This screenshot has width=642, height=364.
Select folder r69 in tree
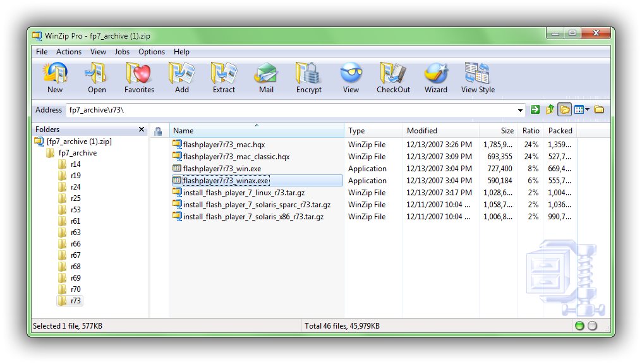(x=75, y=278)
